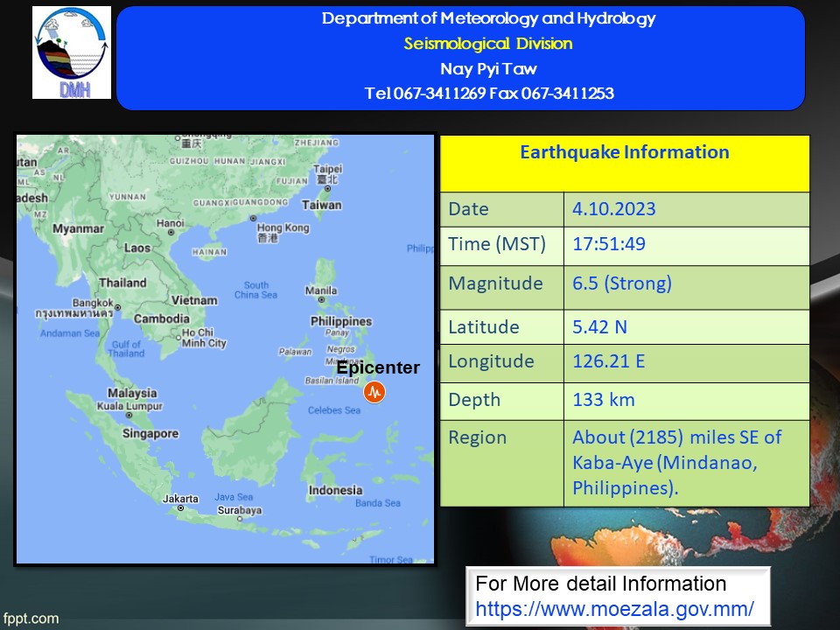Select the "Latitude" row label
Viewport: 840px width, 630px height.
click(484, 326)
